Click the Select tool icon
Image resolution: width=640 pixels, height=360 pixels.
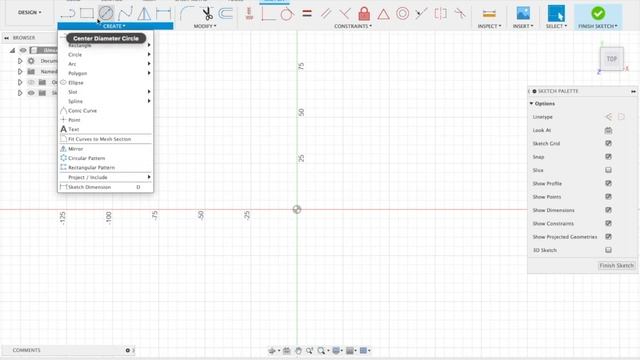point(556,13)
